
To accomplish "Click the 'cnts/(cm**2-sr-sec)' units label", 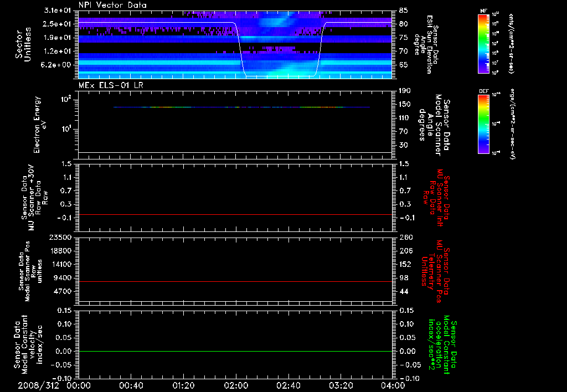I will (x=511, y=43).
